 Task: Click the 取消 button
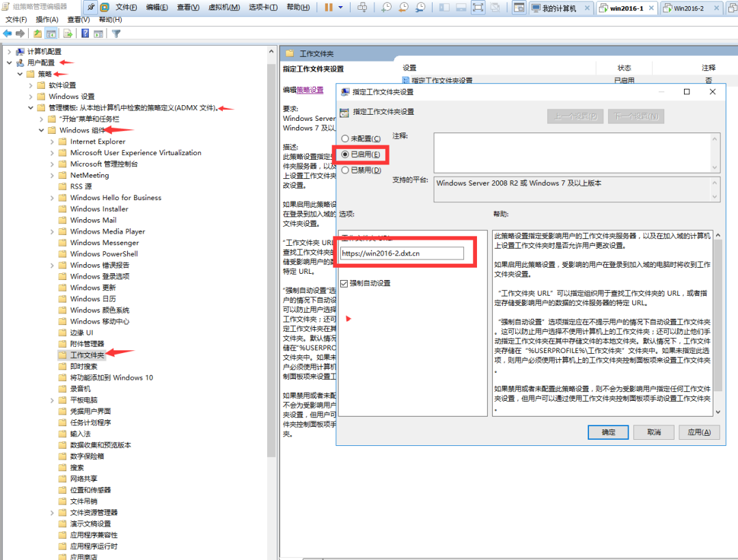coord(653,432)
